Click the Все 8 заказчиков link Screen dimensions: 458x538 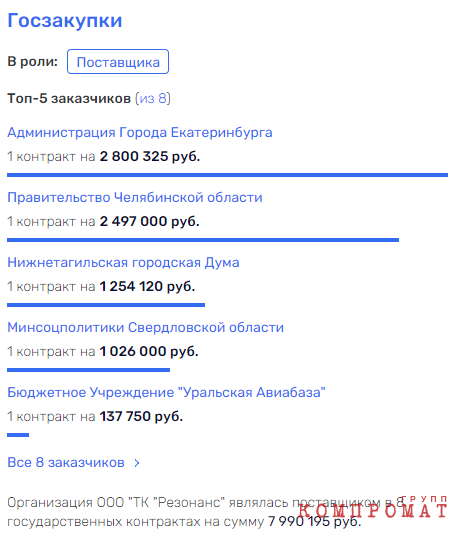pos(66,463)
